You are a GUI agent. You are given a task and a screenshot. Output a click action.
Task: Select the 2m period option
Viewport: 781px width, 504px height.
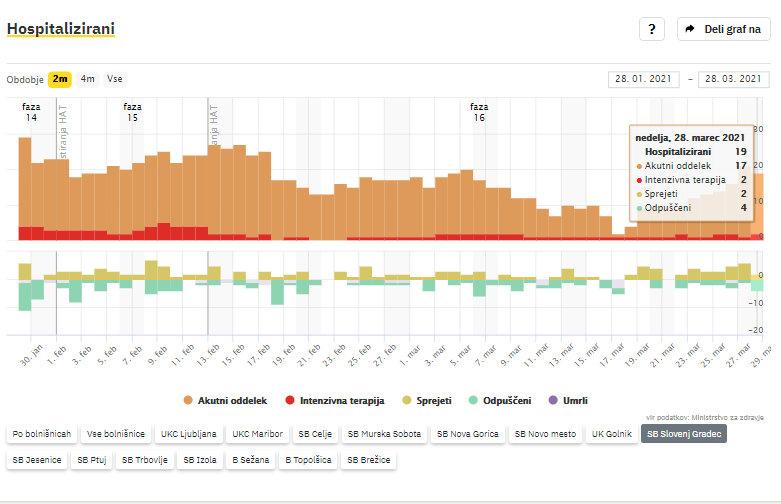(60, 79)
